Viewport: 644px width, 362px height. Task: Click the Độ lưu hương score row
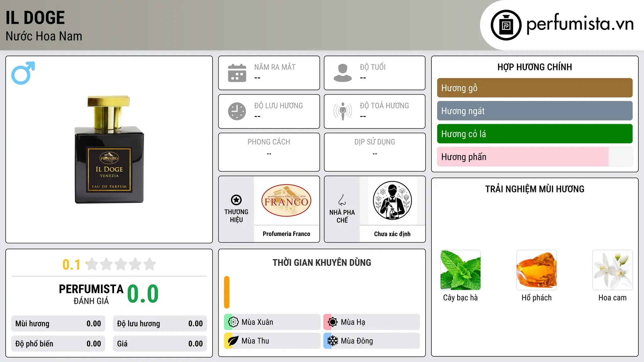pyautogui.click(x=160, y=324)
